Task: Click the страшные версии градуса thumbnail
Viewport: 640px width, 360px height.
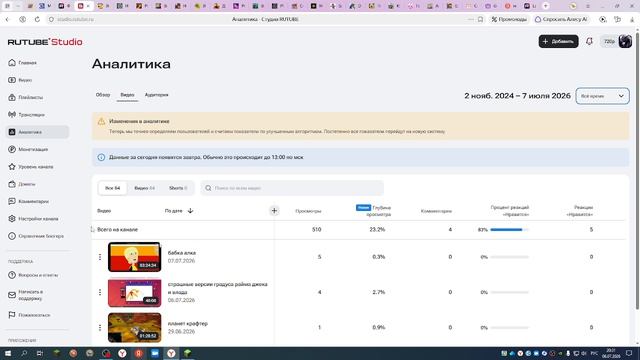Action: click(x=134, y=292)
